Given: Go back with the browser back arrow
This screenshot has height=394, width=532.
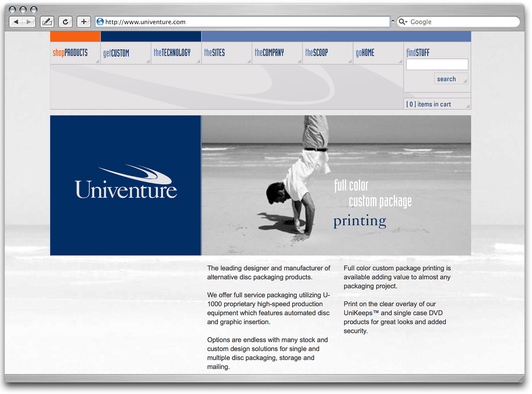Looking at the screenshot, I should (x=16, y=22).
